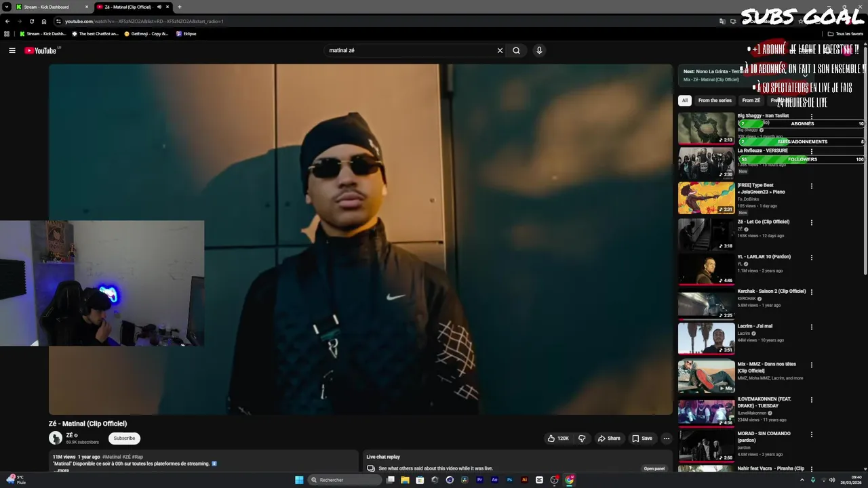868x488 pixels.
Task: Like the video with thumbs up
Action: 558,439
